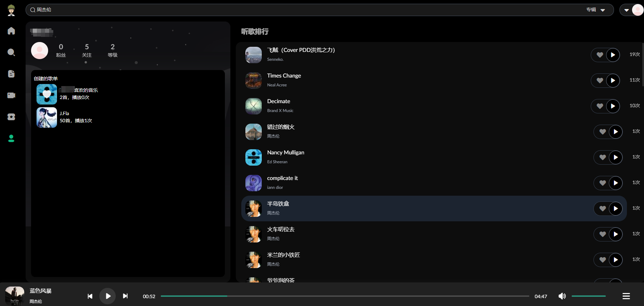The height and width of the screenshot is (306, 644).
Task: Like the song 火车叨位去
Action: 602,234
